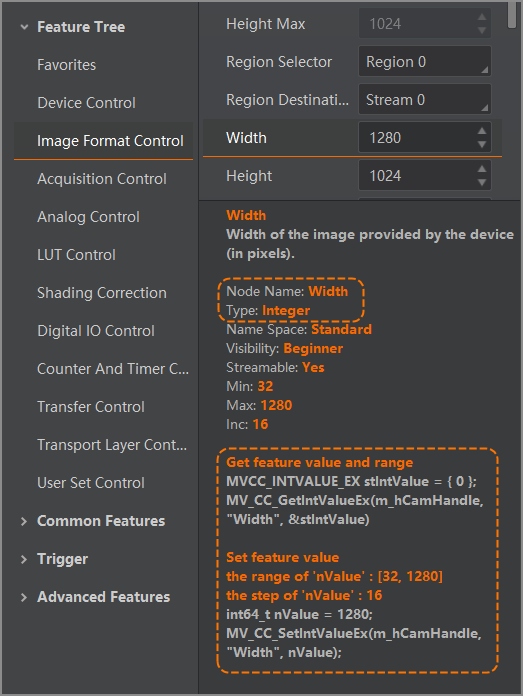Click the 'Streamable: Yes' text
This screenshot has width=523, height=696.
click(275, 368)
